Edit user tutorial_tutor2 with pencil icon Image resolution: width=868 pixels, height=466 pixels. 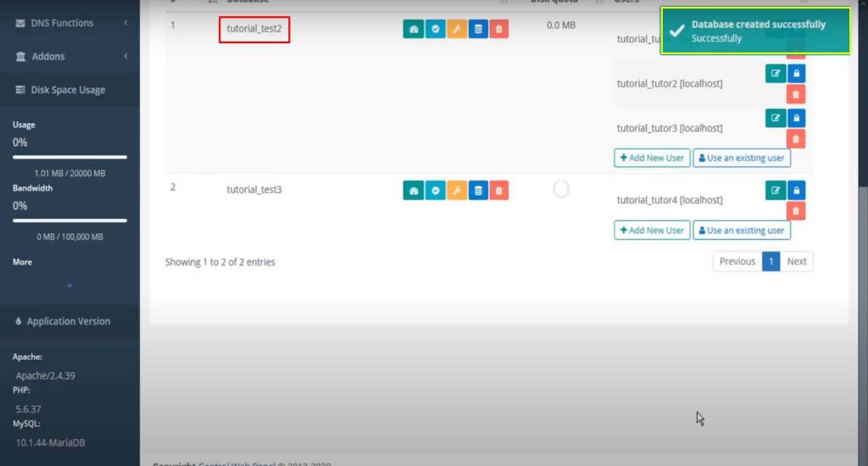coord(775,73)
